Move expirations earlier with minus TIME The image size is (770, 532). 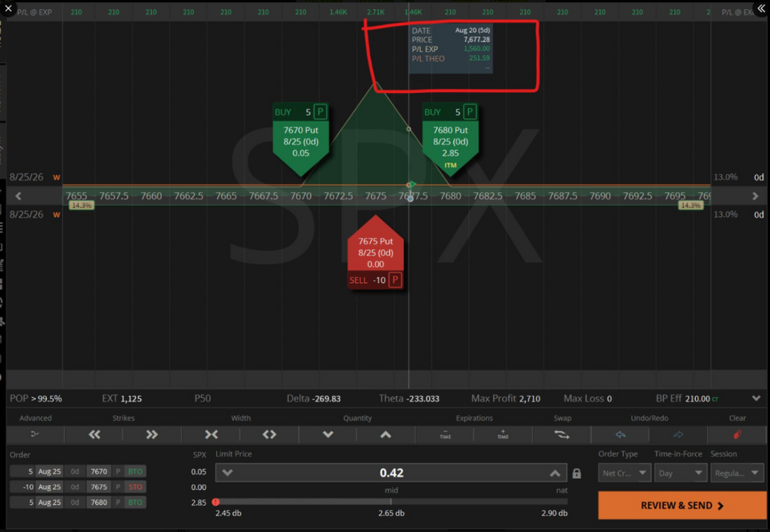coord(445,434)
